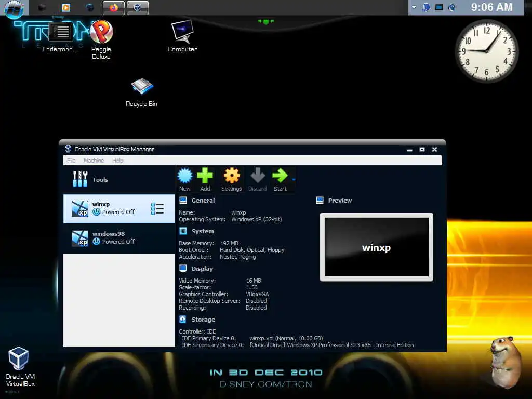
Task: Click the winxp.vdi storage device value
Action: point(286,338)
